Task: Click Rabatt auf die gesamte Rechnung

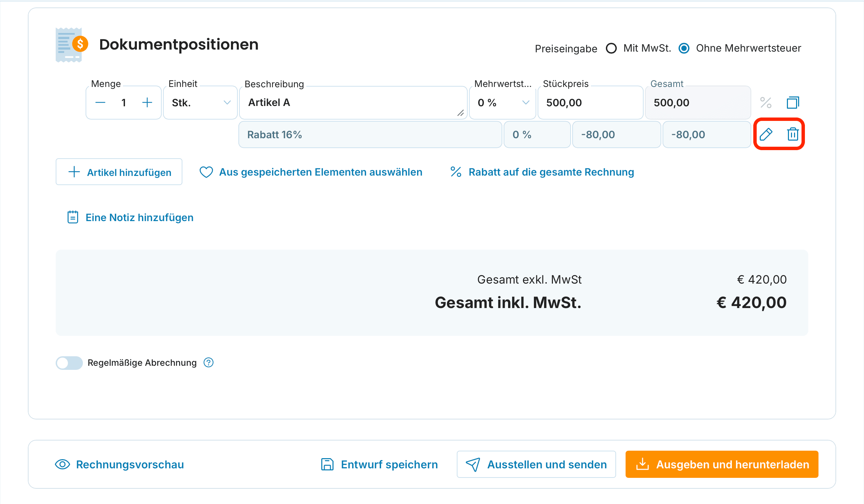Action: tap(542, 172)
